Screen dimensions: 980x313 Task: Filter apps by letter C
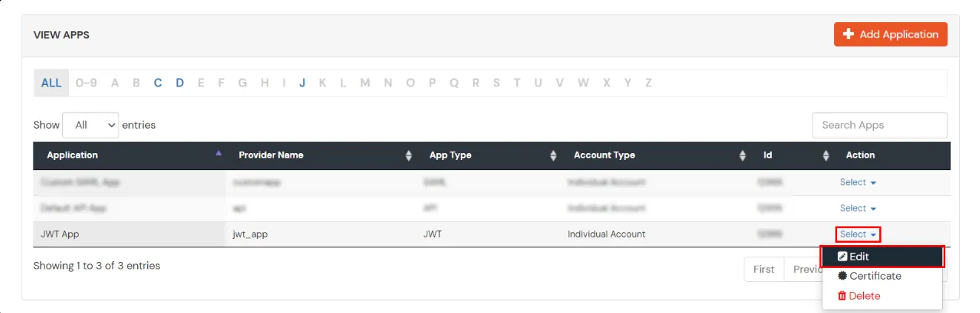[x=158, y=83]
